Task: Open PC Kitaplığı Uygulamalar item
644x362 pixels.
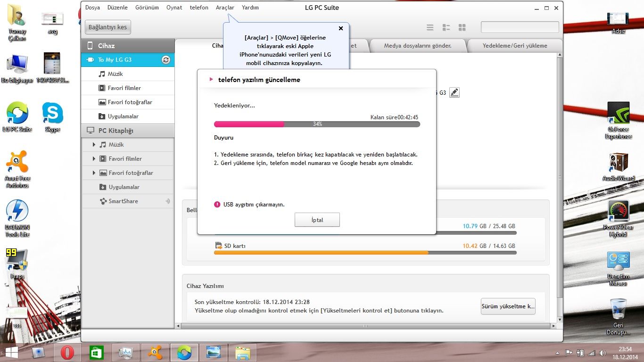Action: [128, 187]
